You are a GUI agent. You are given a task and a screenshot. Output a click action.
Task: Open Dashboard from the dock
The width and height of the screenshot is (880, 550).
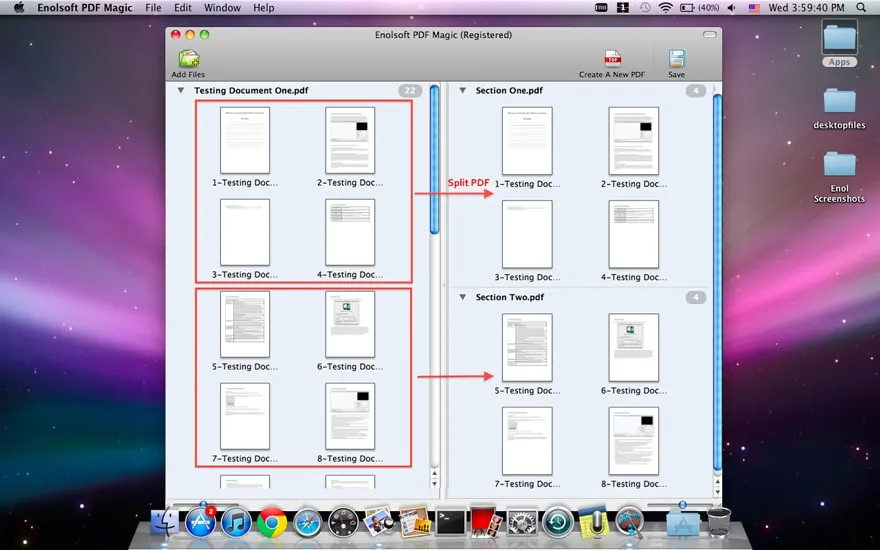343,522
